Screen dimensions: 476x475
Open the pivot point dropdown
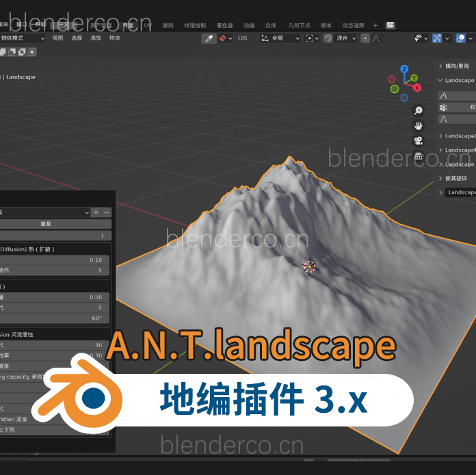(312, 38)
